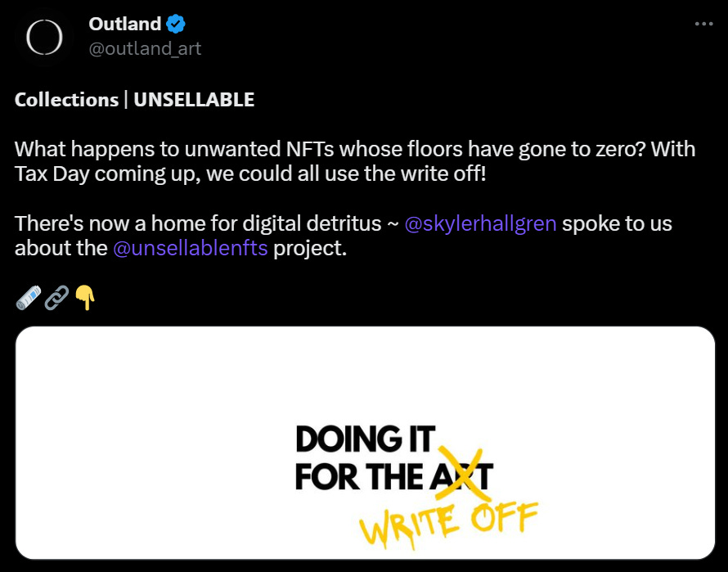Viewport: 728px width, 572px height.
Task: Open the tweet's more options menu
Action: click(703, 24)
